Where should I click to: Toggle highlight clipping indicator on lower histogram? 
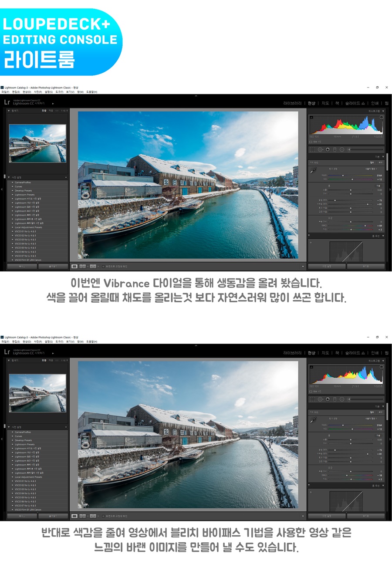pyautogui.click(x=382, y=366)
